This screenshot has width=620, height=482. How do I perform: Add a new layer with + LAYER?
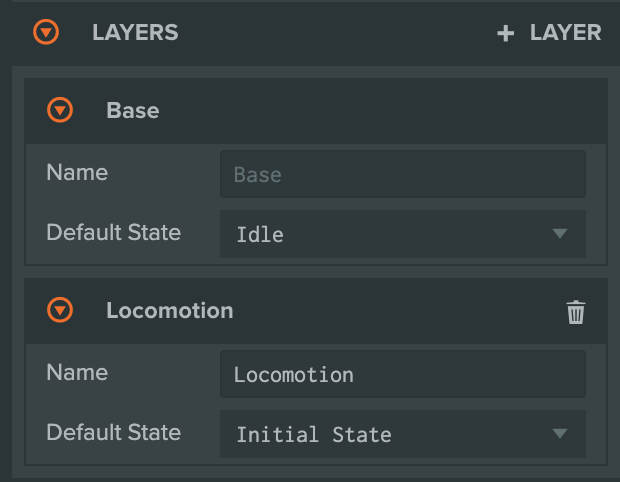point(549,32)
